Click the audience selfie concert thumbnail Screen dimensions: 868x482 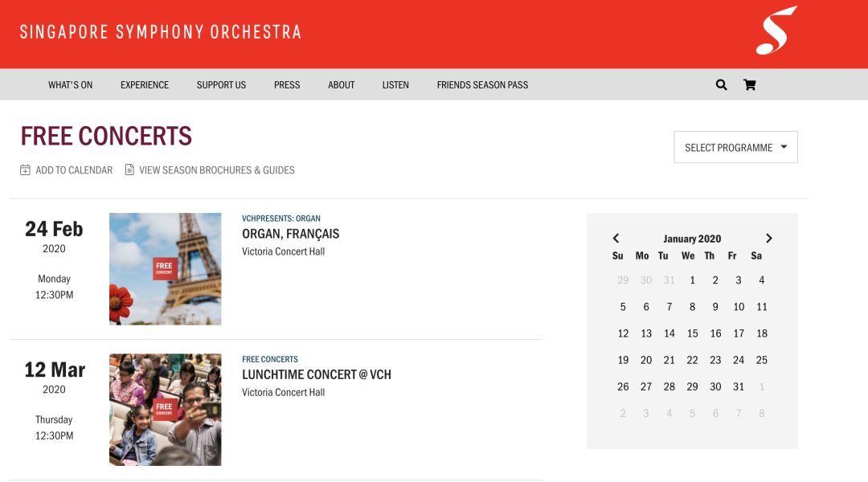165,410
